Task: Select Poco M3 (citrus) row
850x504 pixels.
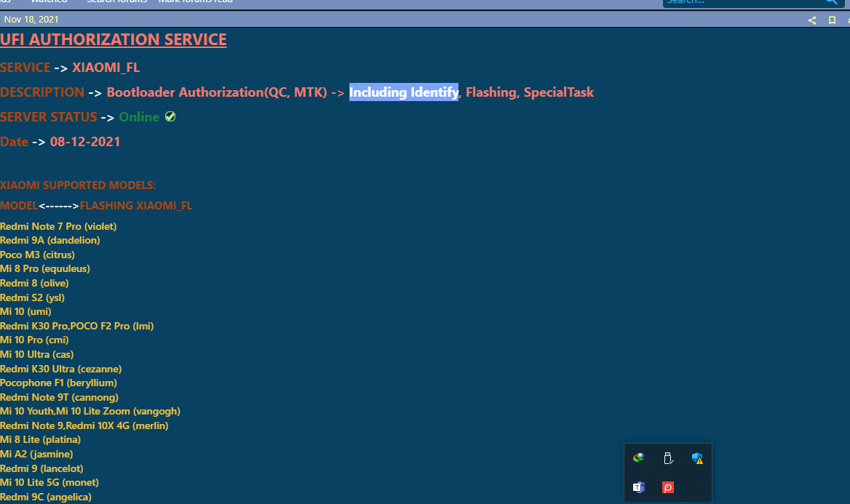Action: [37, 255]
